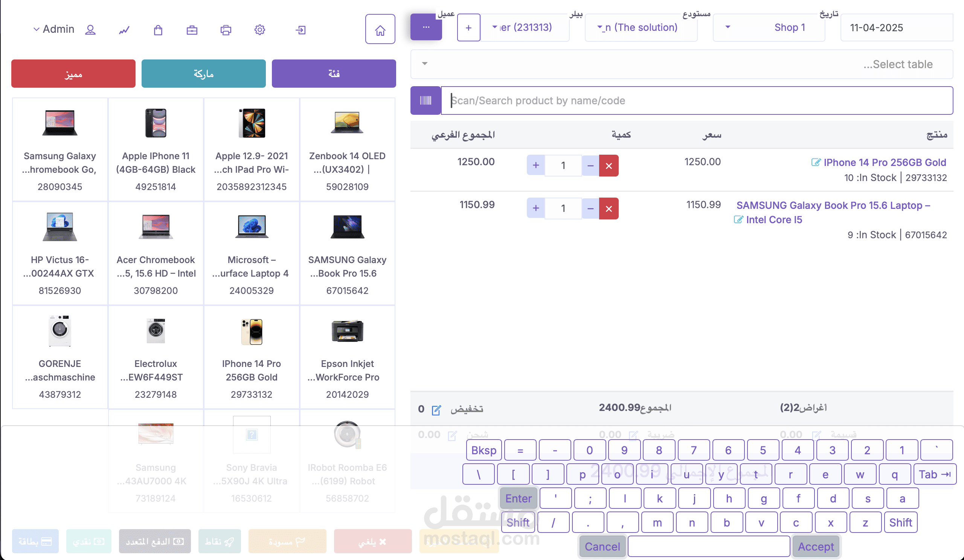Add HP Victus 16 product
964x560 pixels.
point(59,253)
